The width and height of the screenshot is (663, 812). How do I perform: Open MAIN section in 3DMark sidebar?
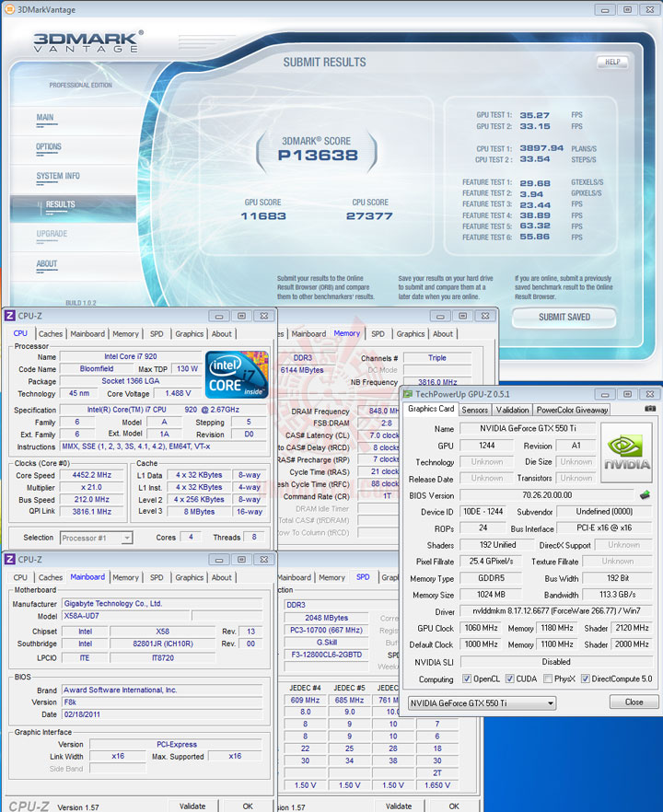(x=45, y=118)
